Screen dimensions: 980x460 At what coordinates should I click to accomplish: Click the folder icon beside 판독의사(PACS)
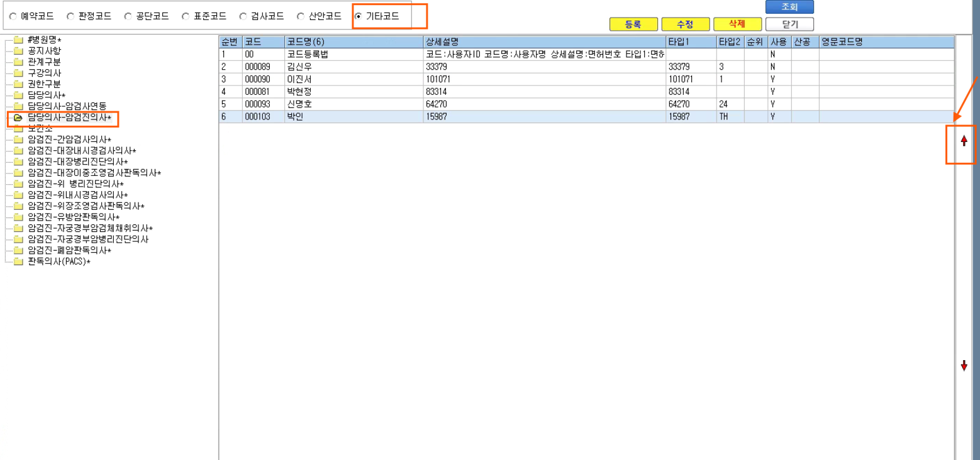coord(18,262)
